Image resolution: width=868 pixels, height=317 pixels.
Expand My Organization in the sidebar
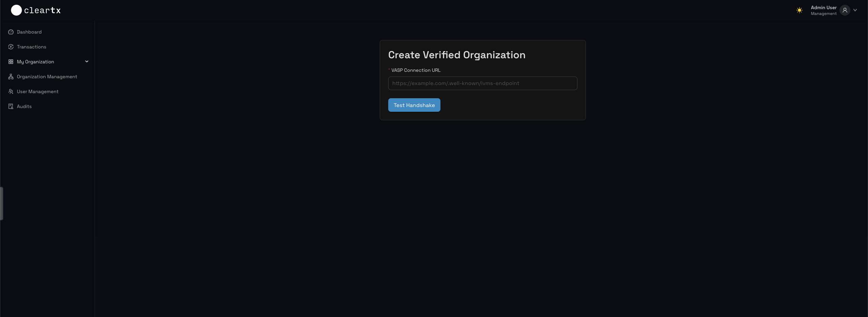[x=35, y=62]
